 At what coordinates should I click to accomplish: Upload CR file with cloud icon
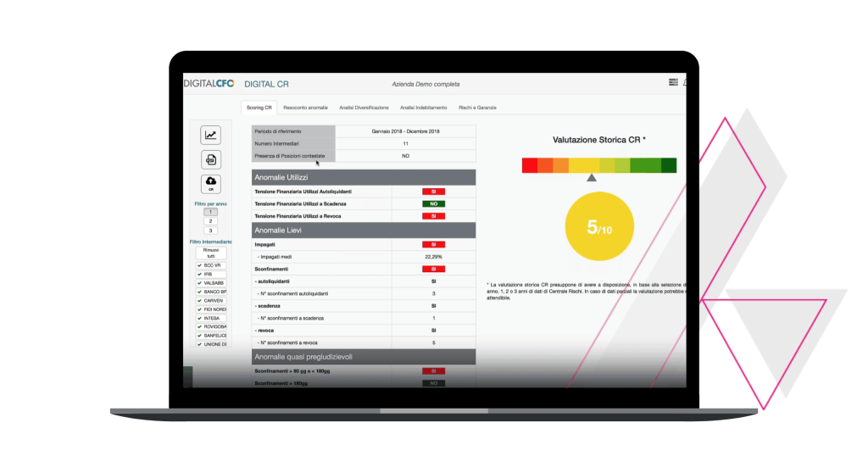(210, 184)
